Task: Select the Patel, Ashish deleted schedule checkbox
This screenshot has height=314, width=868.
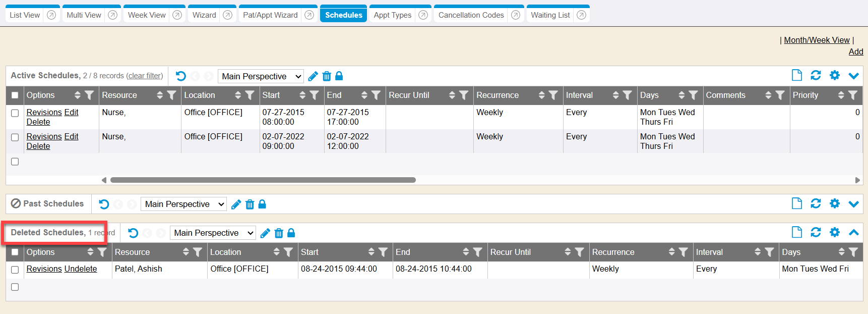Action: (15, 270)
